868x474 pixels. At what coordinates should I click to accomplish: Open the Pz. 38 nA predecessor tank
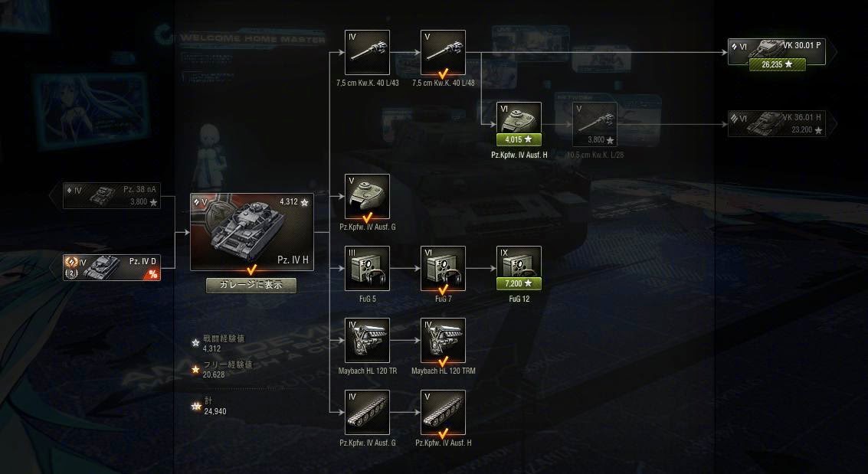coord(112,196)
